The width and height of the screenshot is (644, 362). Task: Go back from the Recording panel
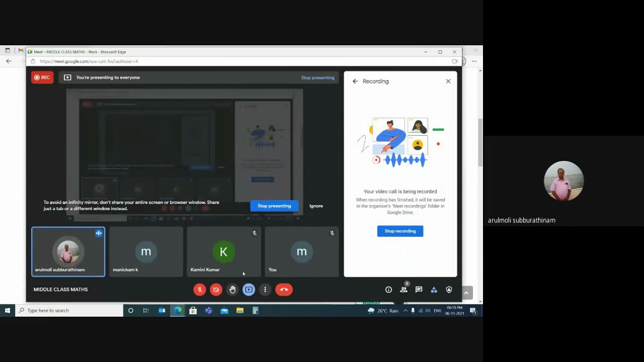click(355, 81)
